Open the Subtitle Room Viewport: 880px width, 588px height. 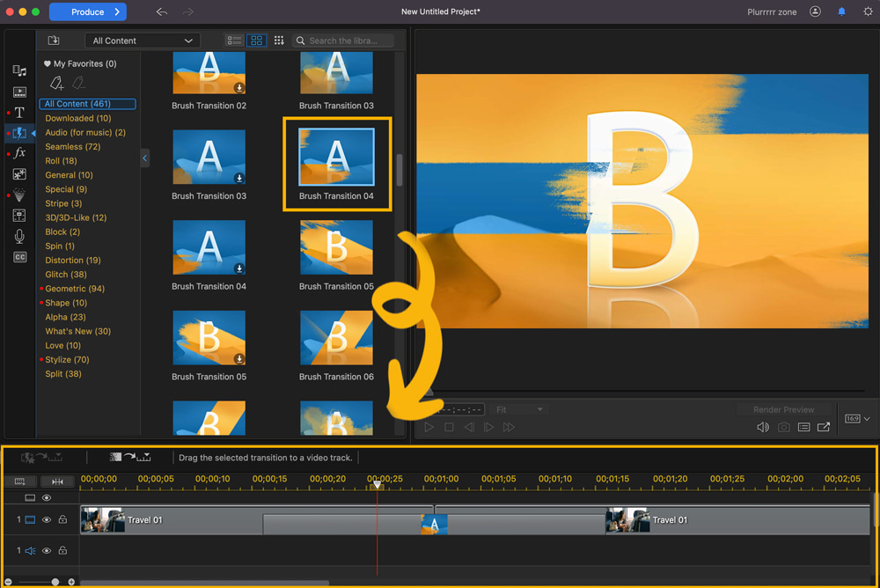(18, 255)
